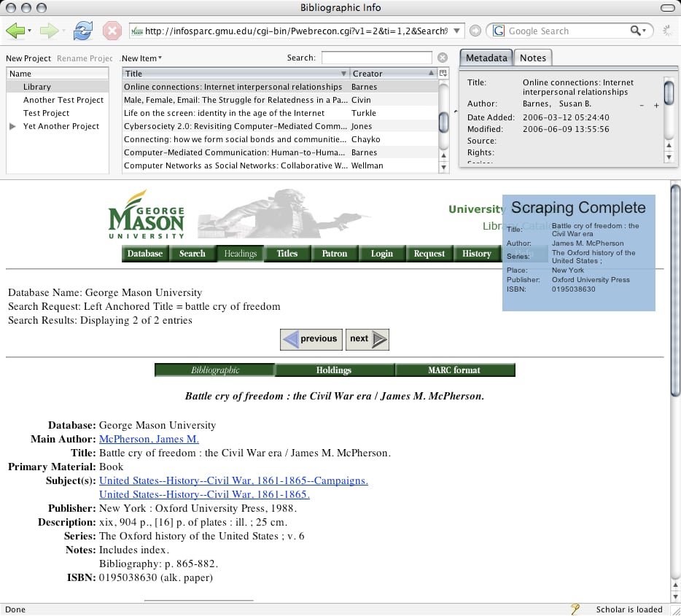Clear the Scholar search with the X icon
This screenshot has height=616, width=681.
point(442,58)
